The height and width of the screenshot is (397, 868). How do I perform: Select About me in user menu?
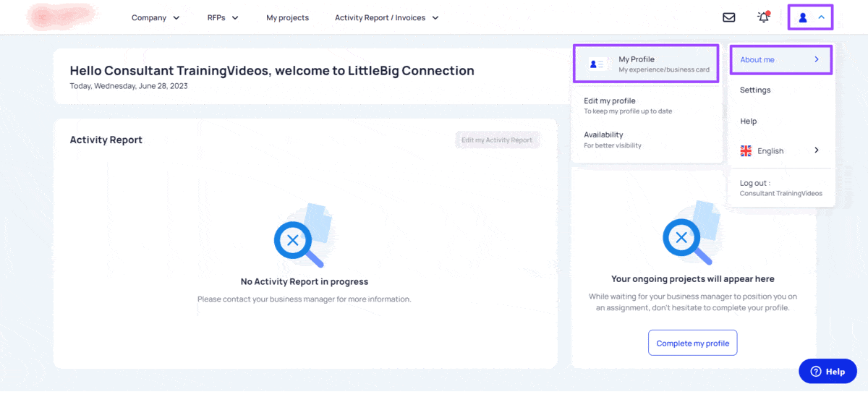(780, 60)
